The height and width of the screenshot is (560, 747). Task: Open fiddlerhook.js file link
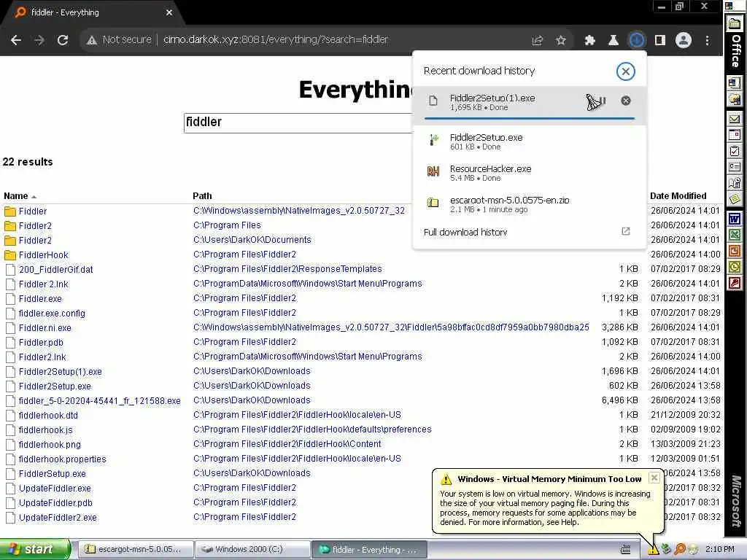point(46,430)
